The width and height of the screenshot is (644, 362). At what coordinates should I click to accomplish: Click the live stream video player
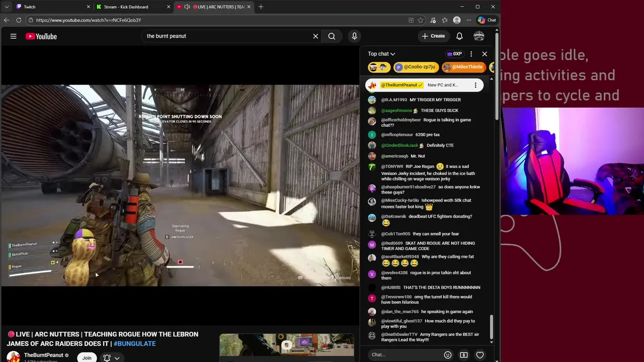pos(180,185)
